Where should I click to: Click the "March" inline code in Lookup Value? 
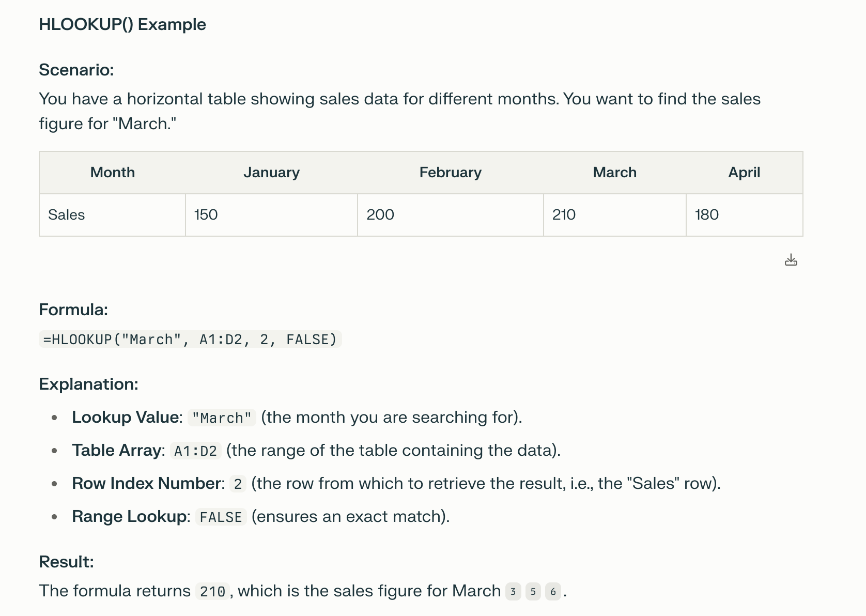pos(222,418)
